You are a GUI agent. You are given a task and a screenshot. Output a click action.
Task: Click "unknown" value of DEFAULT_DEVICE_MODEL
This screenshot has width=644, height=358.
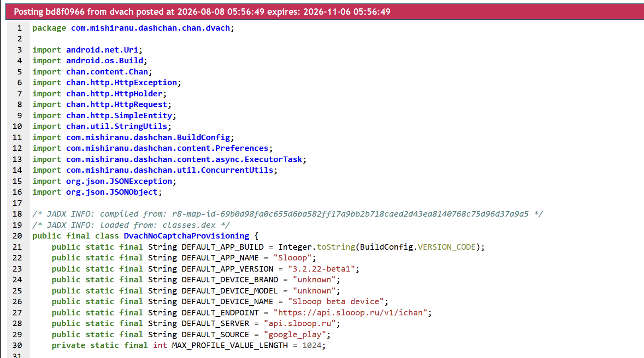pyautogui.click(x=314, y=291)
